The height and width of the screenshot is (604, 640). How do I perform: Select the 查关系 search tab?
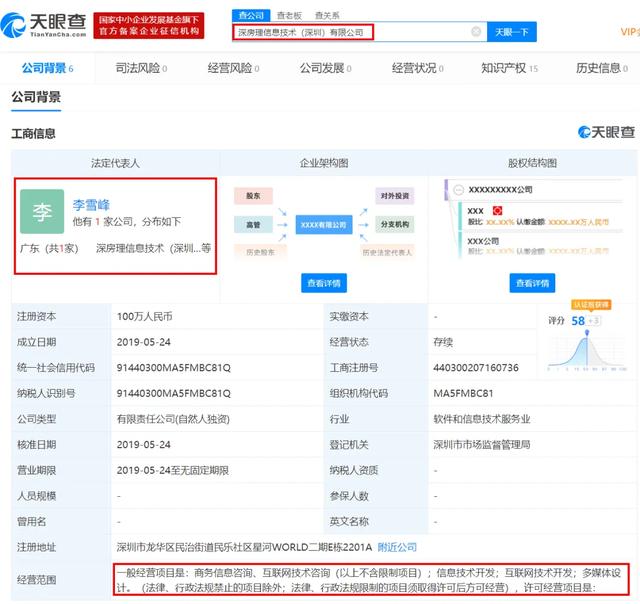327,16
